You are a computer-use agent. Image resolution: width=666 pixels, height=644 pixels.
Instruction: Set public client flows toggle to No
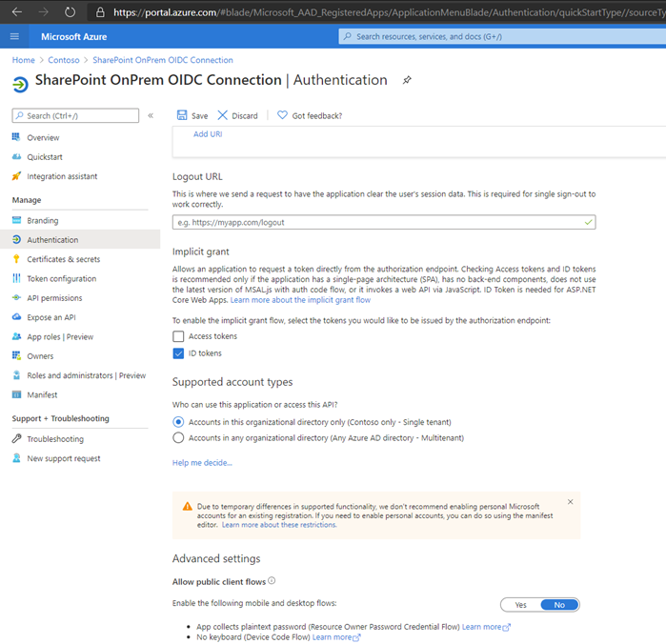pos(559,605)
